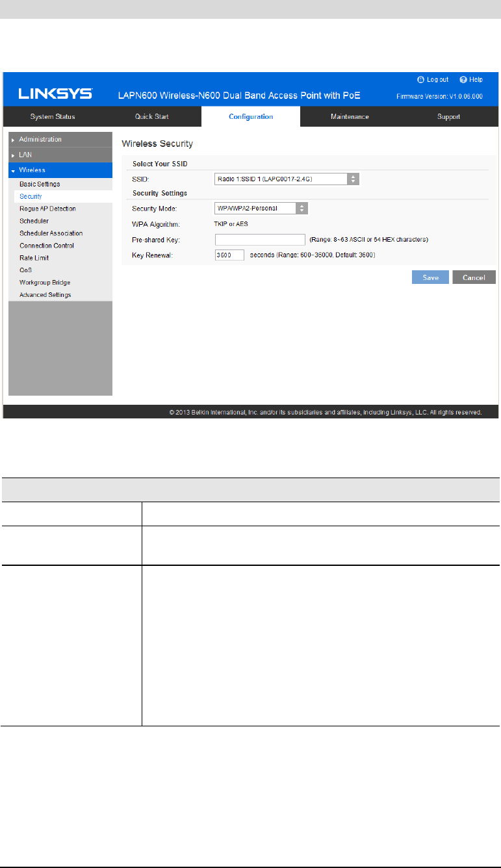Image resolution: width=501 pixels, height=868 pixels.
Task: Click the Help link text
Action: tap(476, 79)
